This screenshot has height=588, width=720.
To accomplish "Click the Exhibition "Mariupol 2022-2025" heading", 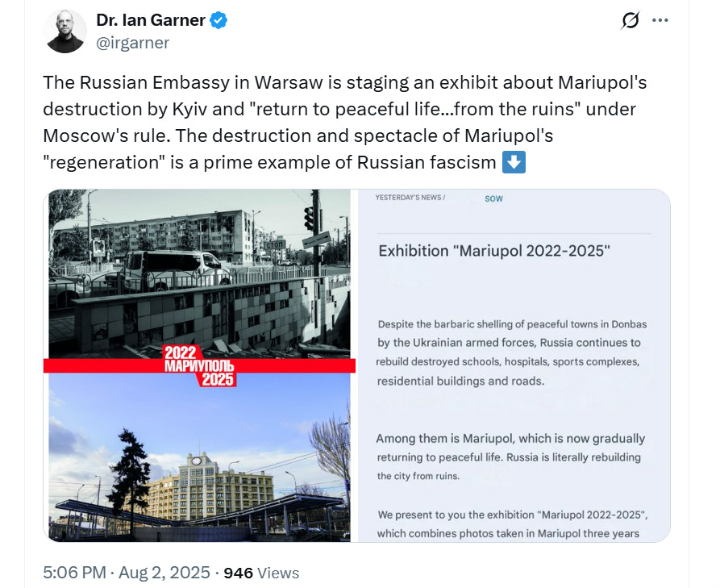I will click(x=494, y=251).
